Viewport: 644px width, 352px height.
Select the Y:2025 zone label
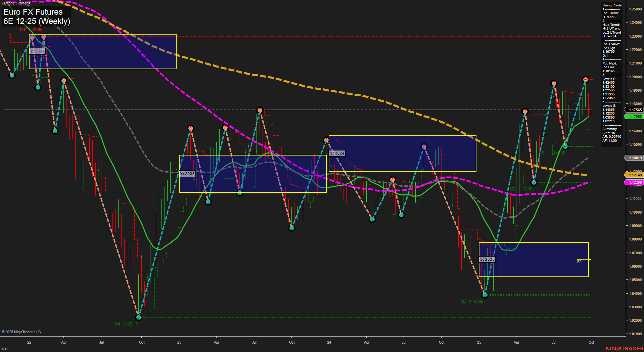coord(488,259)
